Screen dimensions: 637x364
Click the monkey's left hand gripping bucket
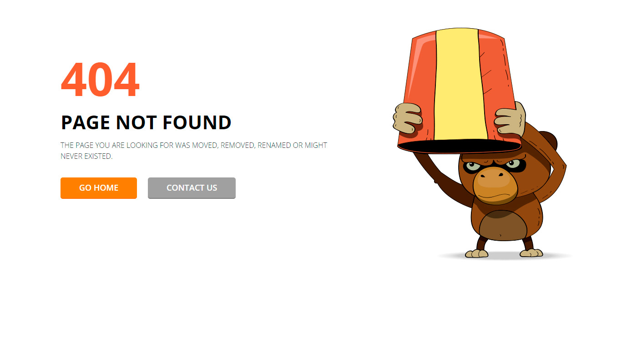click(408, 117)
